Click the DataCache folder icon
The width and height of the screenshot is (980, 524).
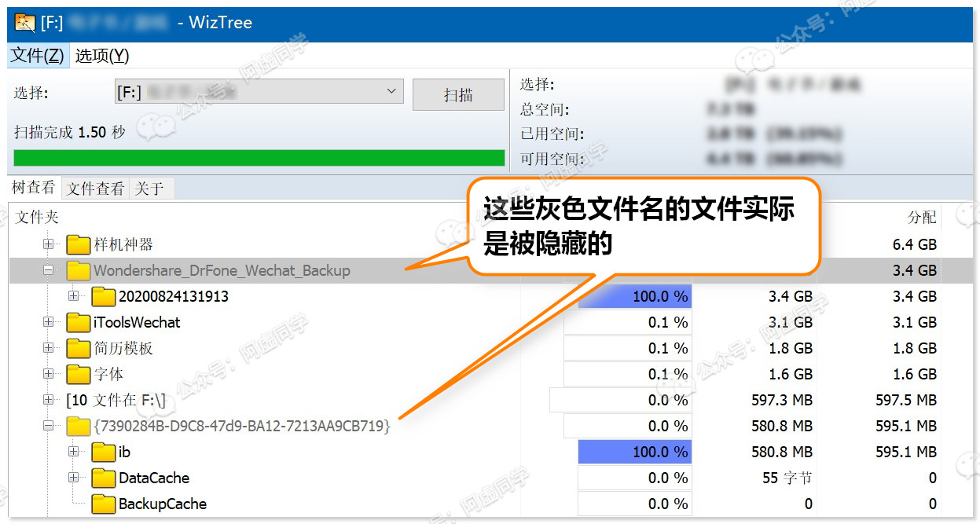pyautogui.click(x=104, y=478)
